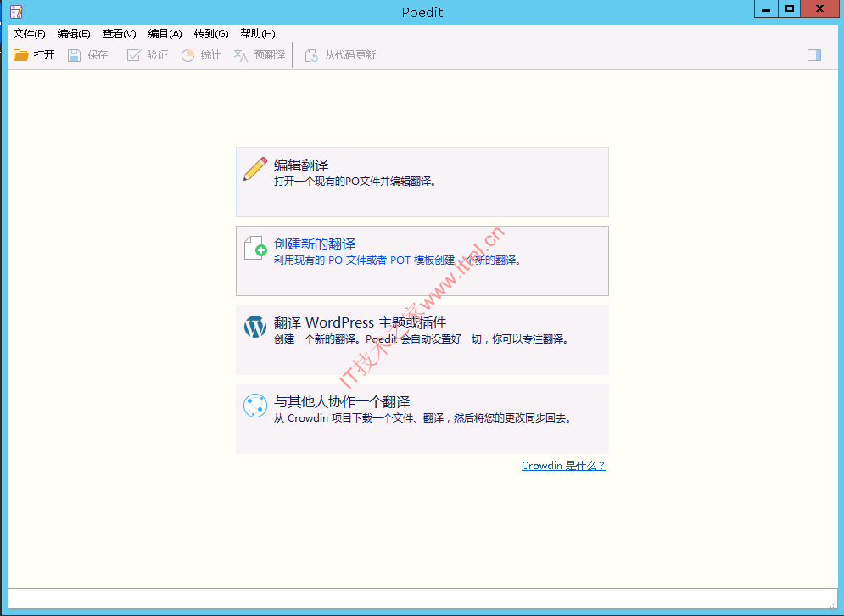This screenshot has width=844, height=616.
Task: Open the 帮助(H) menu
Action: click(x=258, y=33)
